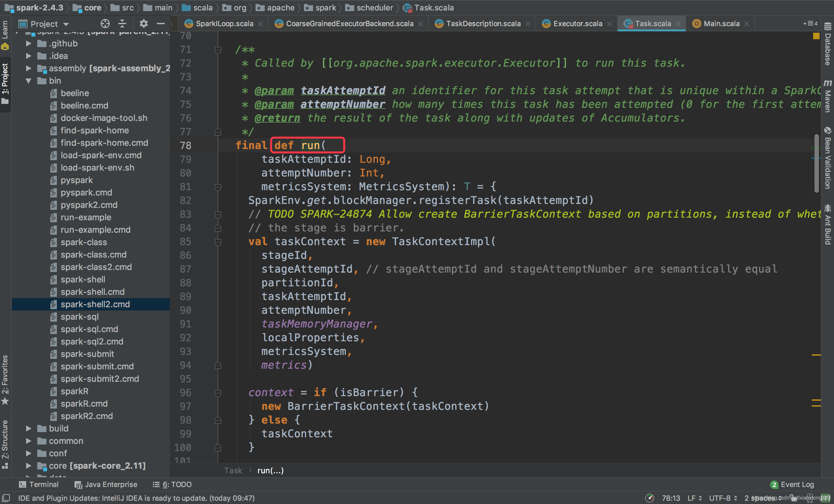Image resolution: width=834 pixels, height=504 pixels.
Task: Fold the doc comment at line 71
Action: pos(218,50)
